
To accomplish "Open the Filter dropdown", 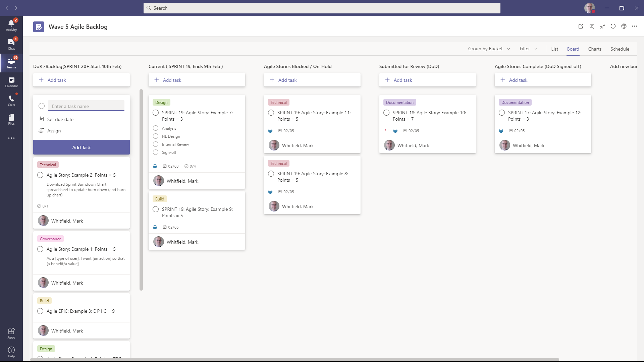I will coord(528,49).
